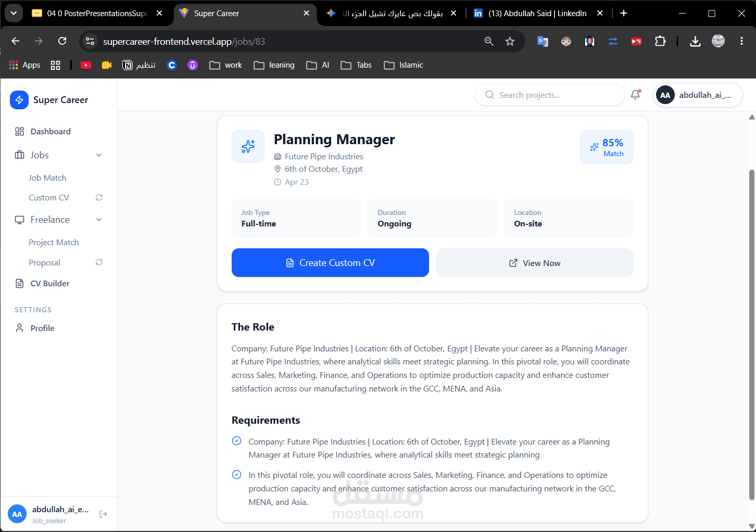Switch to the PosterPresentations browser tab
The height and width of the screenshot is (532, 756).
tap(97, 14)
